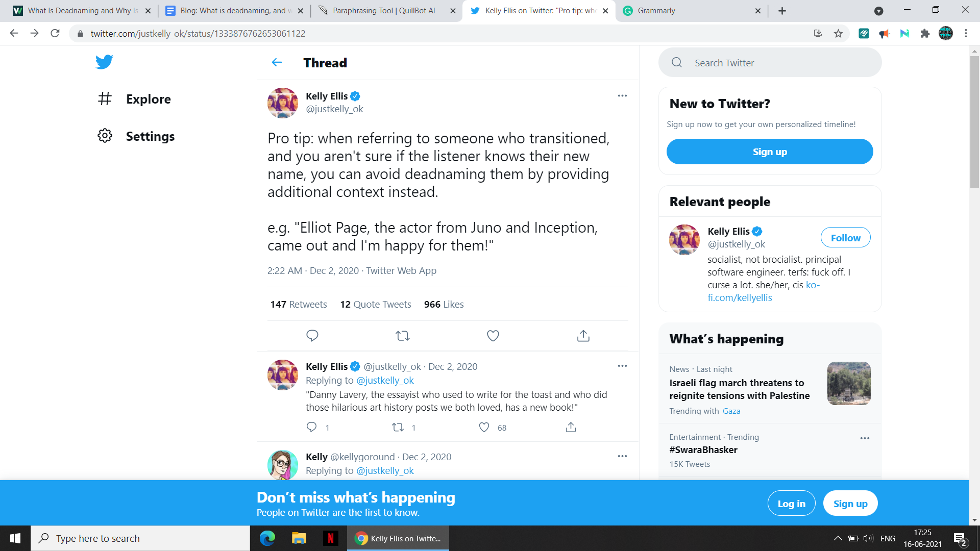Like the main Pro tip tweet

493,336
